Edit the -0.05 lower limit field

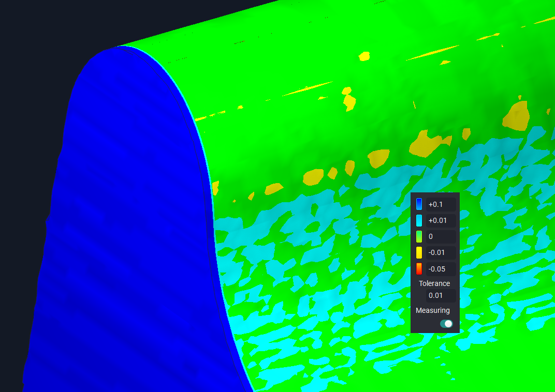[441, 269]
